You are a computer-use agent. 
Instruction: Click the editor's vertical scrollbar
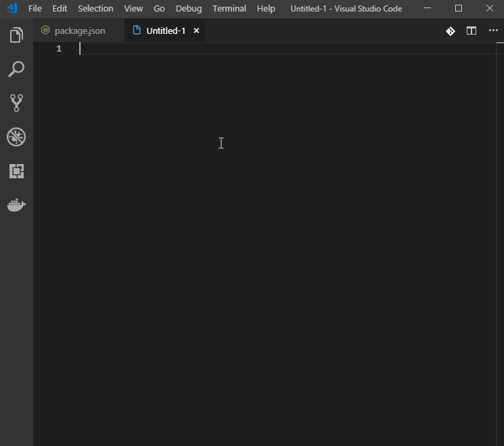tap(500, 245)
